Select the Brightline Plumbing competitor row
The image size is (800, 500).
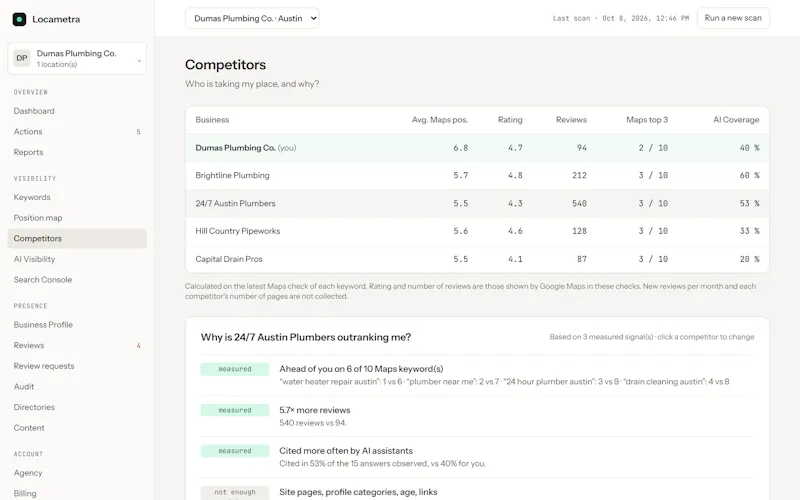click(477, 176)
